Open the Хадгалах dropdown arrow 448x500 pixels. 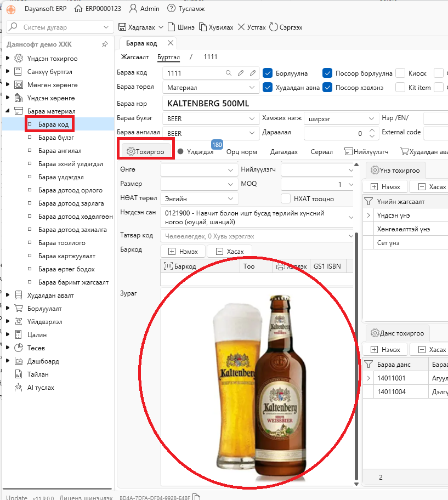coord(161,27)
